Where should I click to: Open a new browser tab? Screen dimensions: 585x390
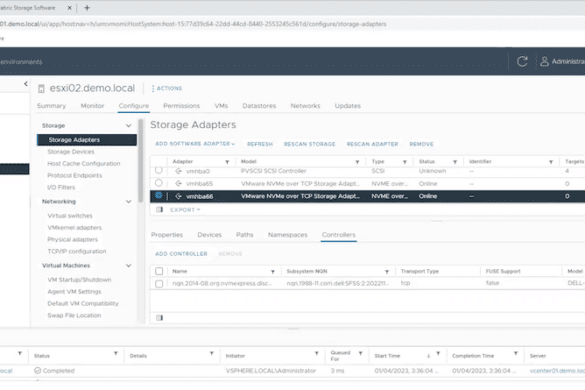coord(87,8)
